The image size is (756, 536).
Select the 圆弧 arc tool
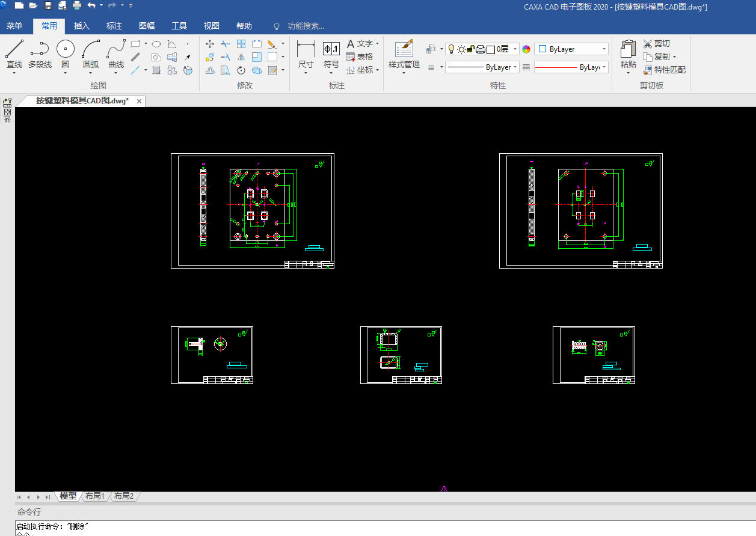point(91,53)
